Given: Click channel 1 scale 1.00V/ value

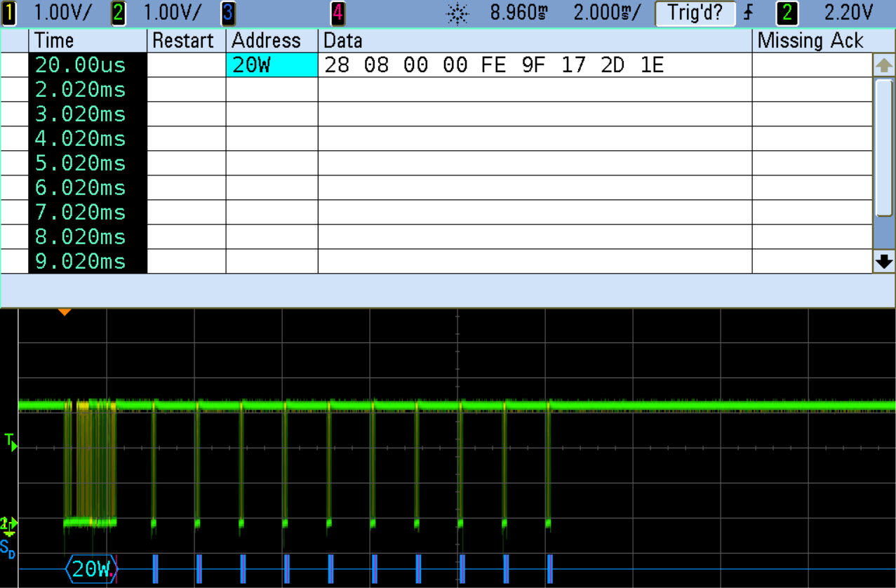Looking at the screenshot, I should click(62, 13).
